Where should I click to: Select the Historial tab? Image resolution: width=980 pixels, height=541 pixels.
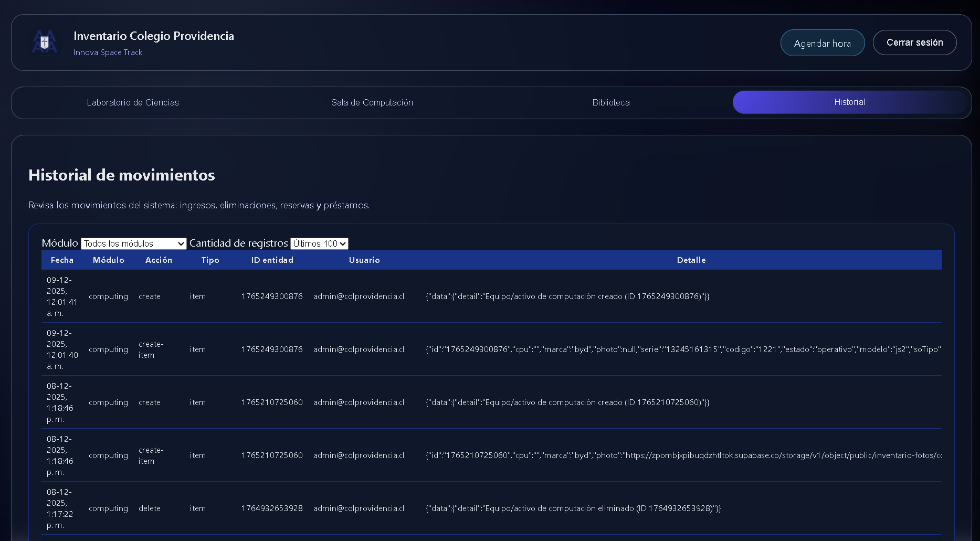click(x=849, y=102)
